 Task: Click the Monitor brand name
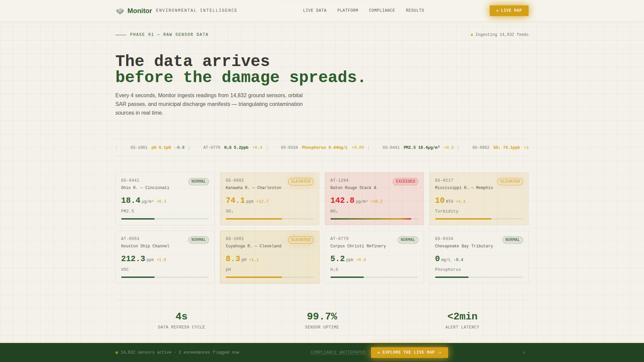(x=140, y=11)
